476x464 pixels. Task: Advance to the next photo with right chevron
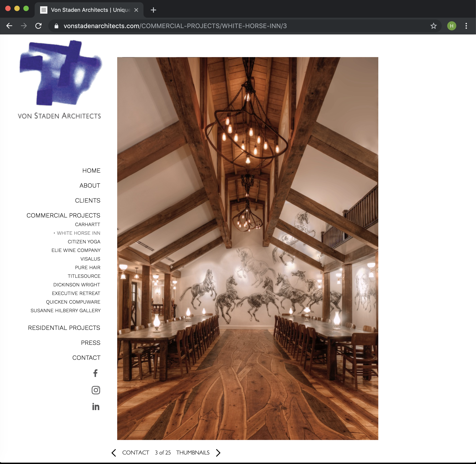tap(218, 452)
